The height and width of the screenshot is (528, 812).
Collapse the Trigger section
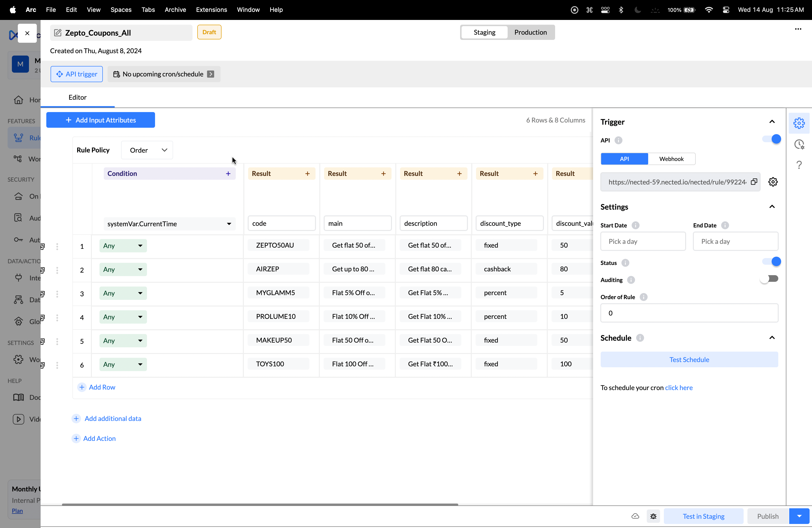772,122
